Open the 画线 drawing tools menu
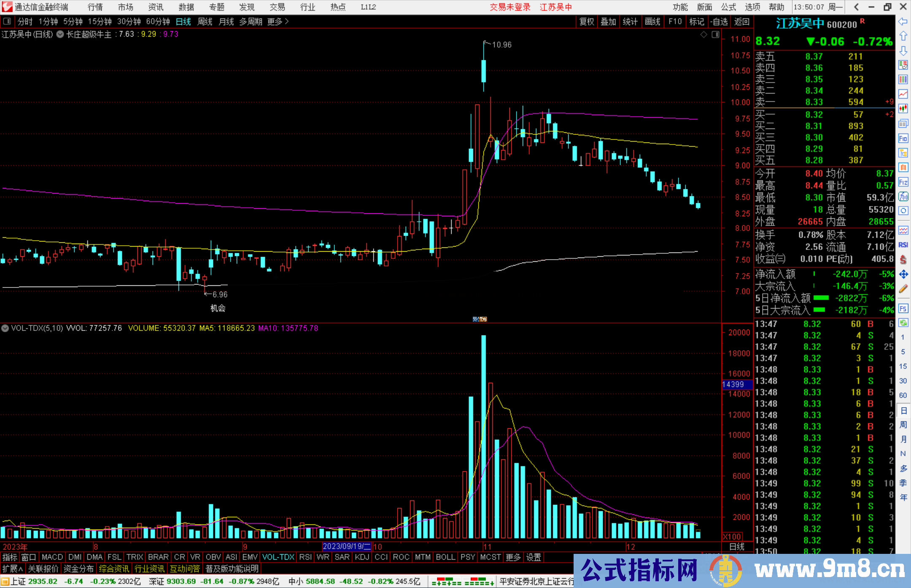 click(x=652, y=21)
